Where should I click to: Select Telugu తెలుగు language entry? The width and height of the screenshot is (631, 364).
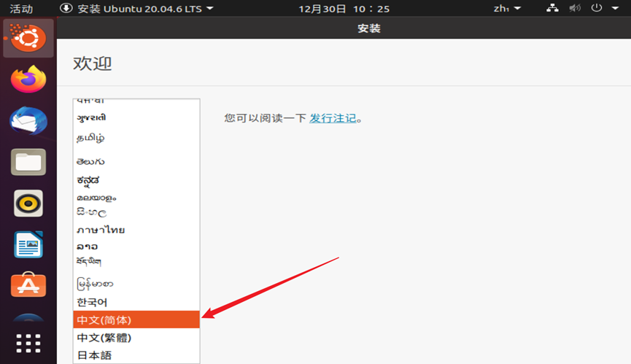click(x=136, y=161)
